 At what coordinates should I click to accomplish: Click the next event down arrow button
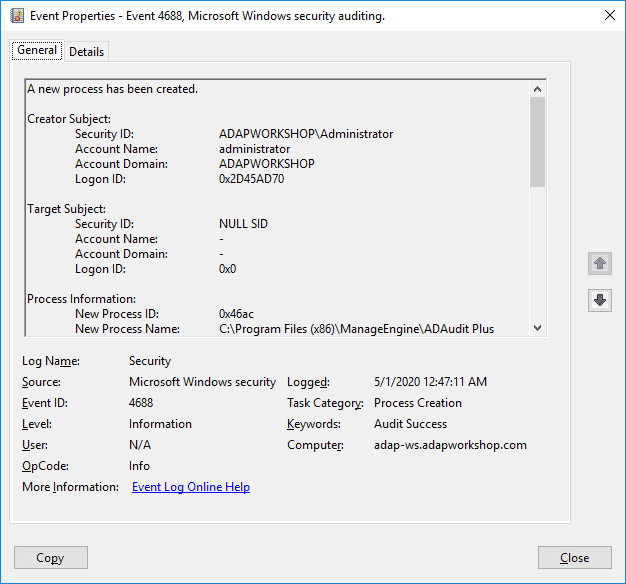tap(600, 300)
